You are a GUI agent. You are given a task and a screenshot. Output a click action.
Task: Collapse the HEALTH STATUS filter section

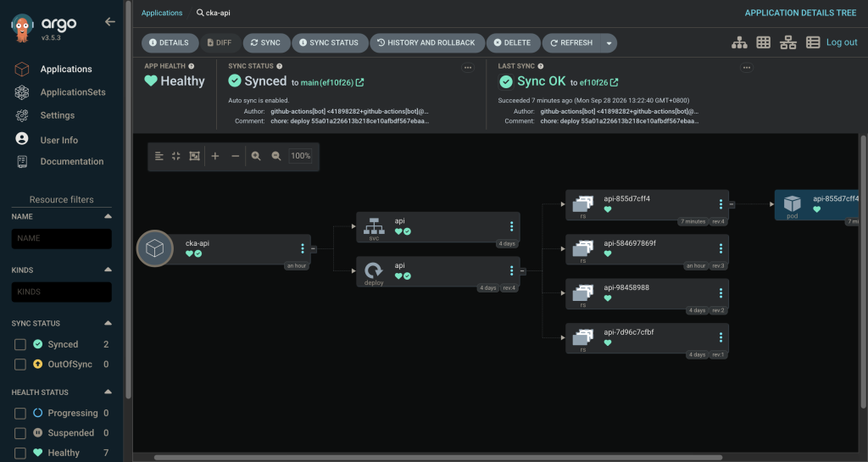click(108, 392)
